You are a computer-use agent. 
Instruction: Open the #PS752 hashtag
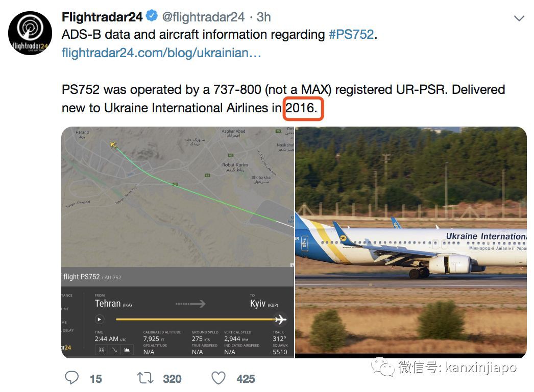click(352, 34)
